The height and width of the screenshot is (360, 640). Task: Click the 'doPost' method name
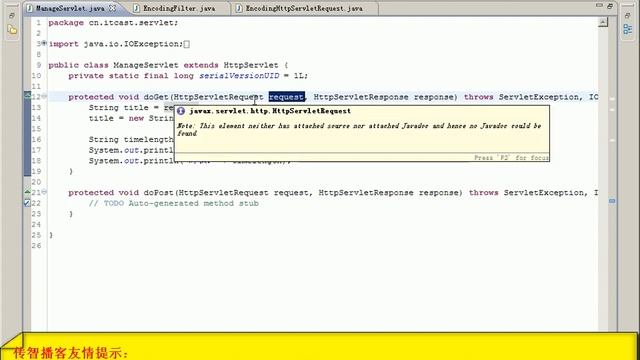[x=158, y=193]
